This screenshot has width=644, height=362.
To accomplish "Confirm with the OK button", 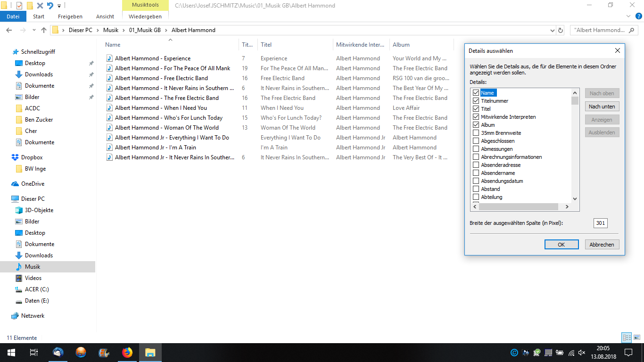I will pos(561,245).
